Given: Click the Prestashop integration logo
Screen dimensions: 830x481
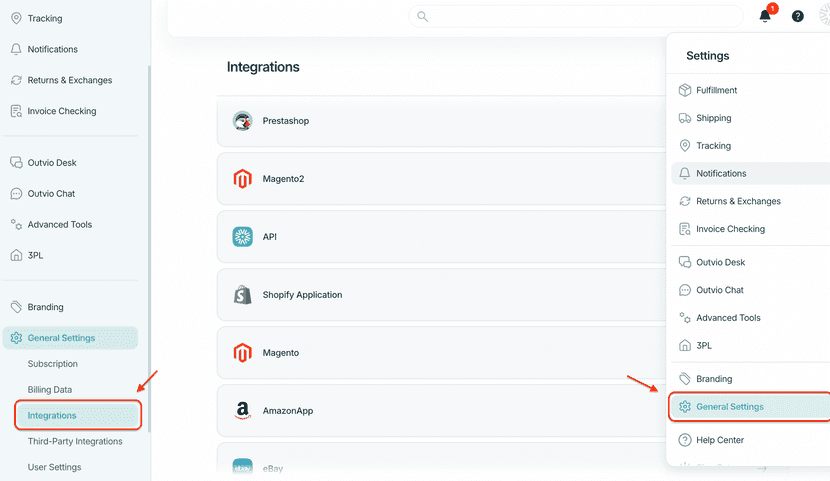Looking at the screenshot, I should tap(242, 121).
